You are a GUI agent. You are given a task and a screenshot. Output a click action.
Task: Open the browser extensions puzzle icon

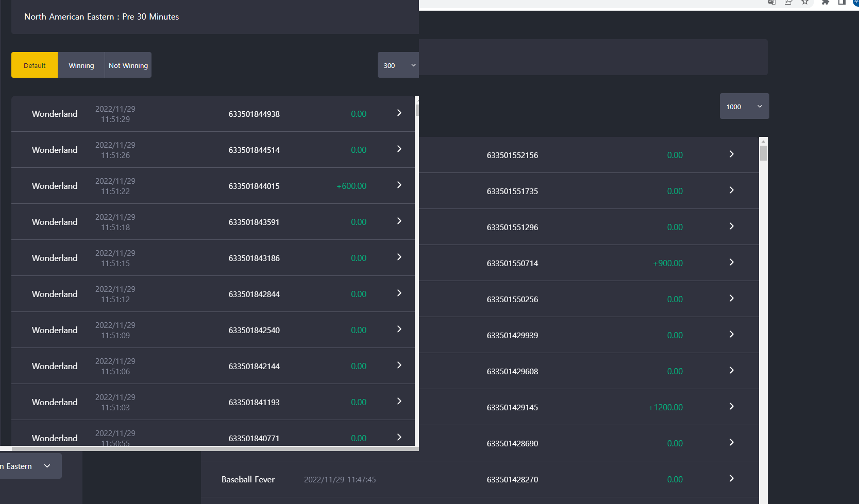click(825, 2)
